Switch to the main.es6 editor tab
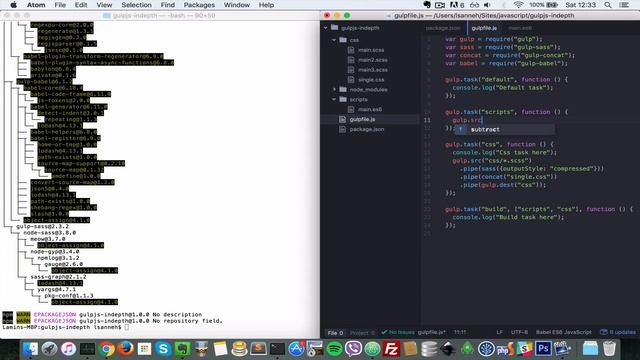Image resolution: width=640 pixels, height=360 pixels. click(x=520, y=28)
